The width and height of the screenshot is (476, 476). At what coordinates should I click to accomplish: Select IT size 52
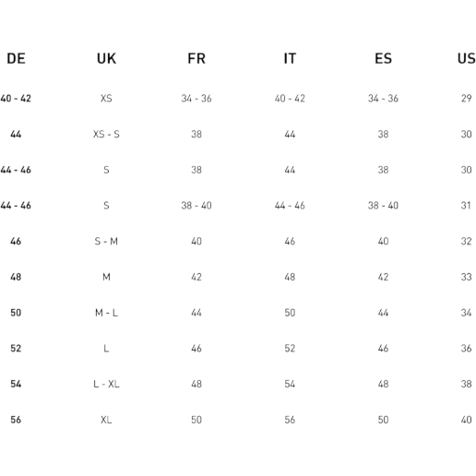pos(290,348)
